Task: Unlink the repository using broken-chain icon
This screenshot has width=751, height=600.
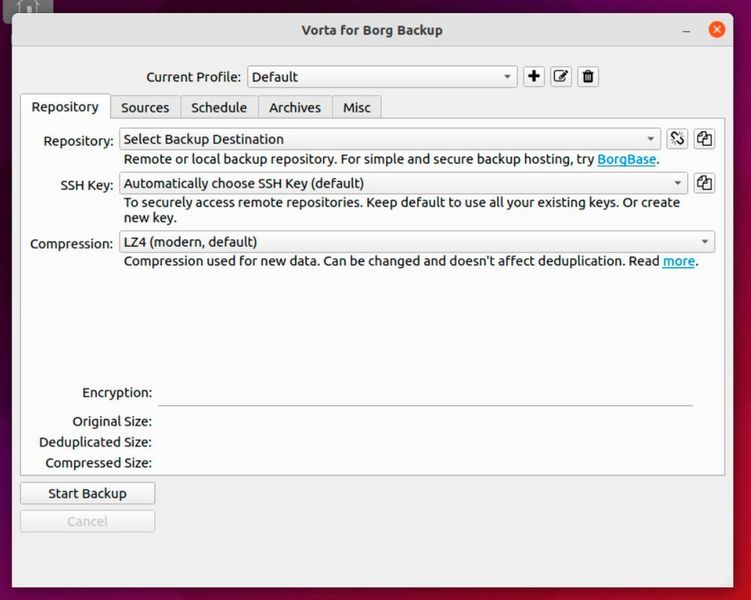Action: (x=677, y=139)
